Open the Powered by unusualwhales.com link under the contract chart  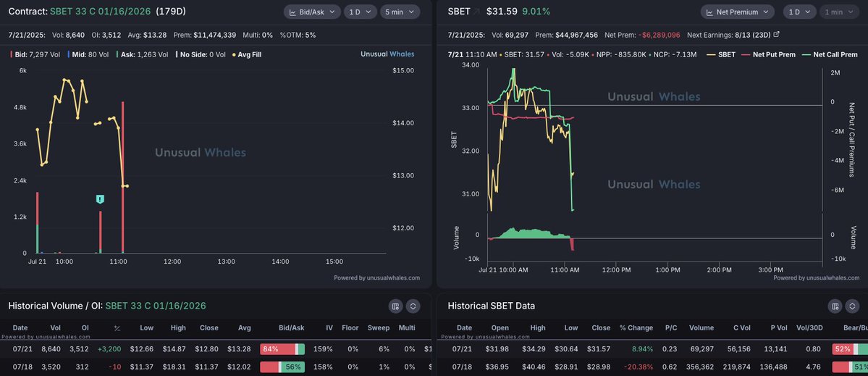point(377,278)
